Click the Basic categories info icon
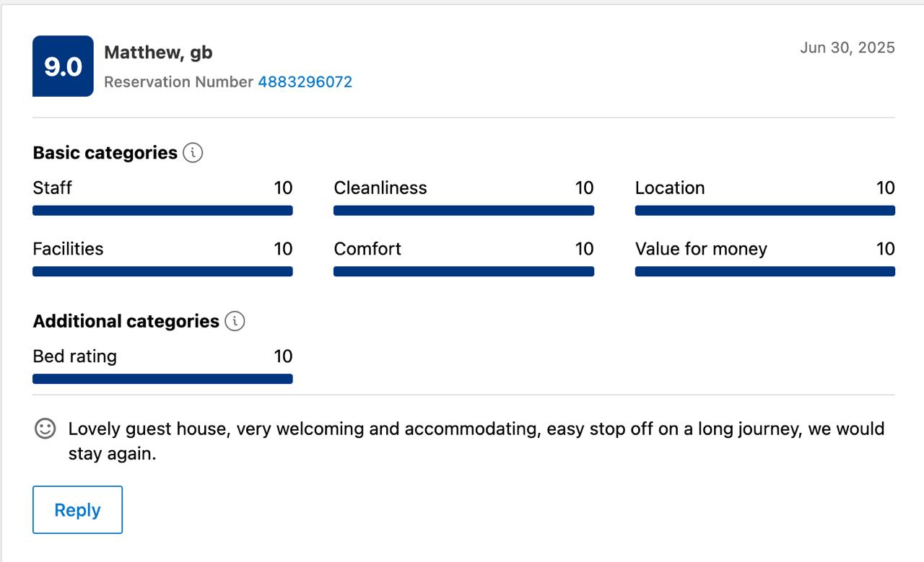924x562 pixels. [193, 153]
